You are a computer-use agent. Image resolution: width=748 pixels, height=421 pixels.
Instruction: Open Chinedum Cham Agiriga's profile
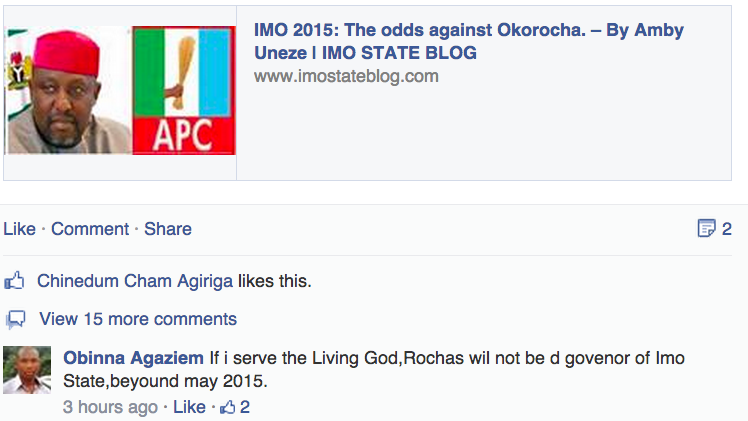(x=135, y=281)
